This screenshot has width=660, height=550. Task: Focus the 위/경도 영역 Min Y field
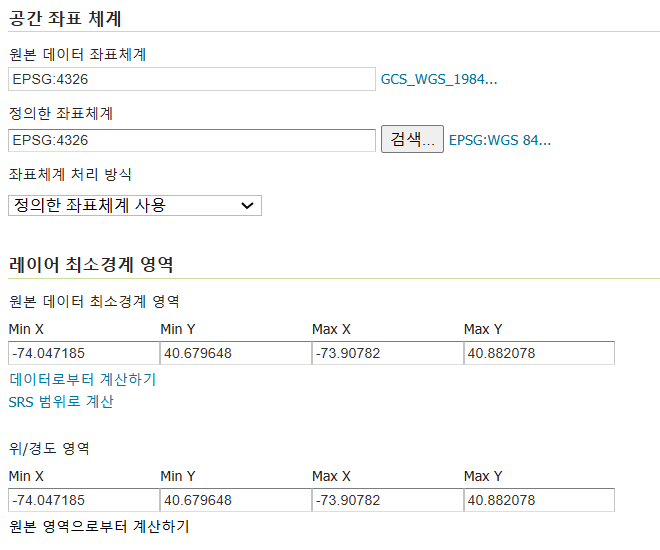236,500
